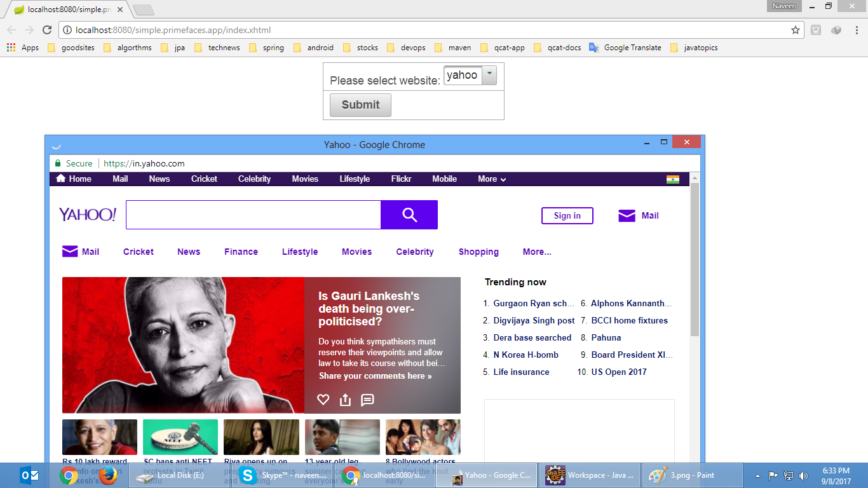Show hidden tray icons arrow
The height and width of the screenshot is (488, 868).
[757, 475]
